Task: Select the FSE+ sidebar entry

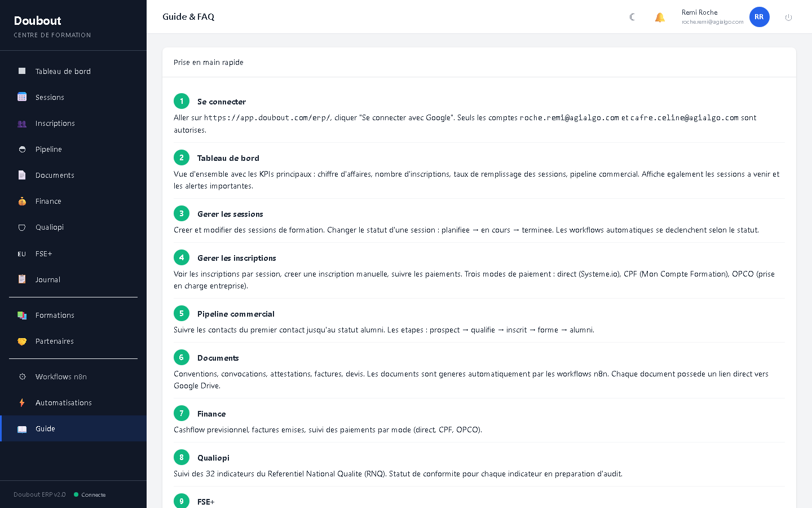Action: coord(43,253)
